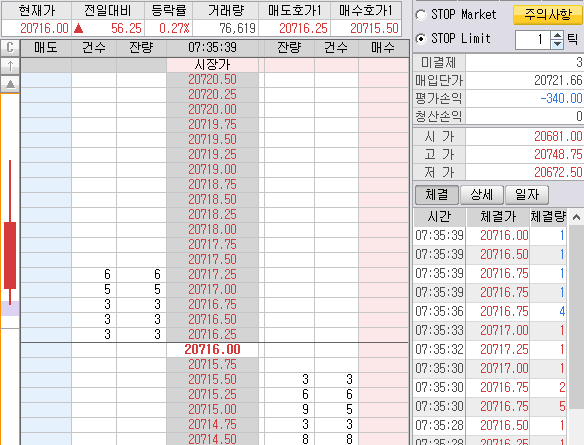Click the 체결가 column header
Screen dimensions: 584x445
click(498, 217)
